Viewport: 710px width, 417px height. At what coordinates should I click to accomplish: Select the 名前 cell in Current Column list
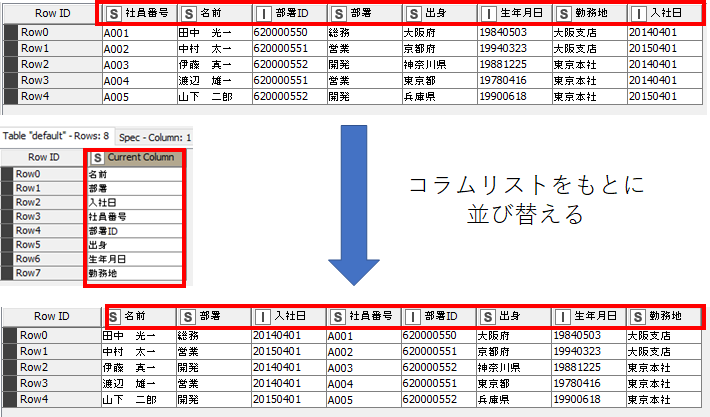point(135,174)
